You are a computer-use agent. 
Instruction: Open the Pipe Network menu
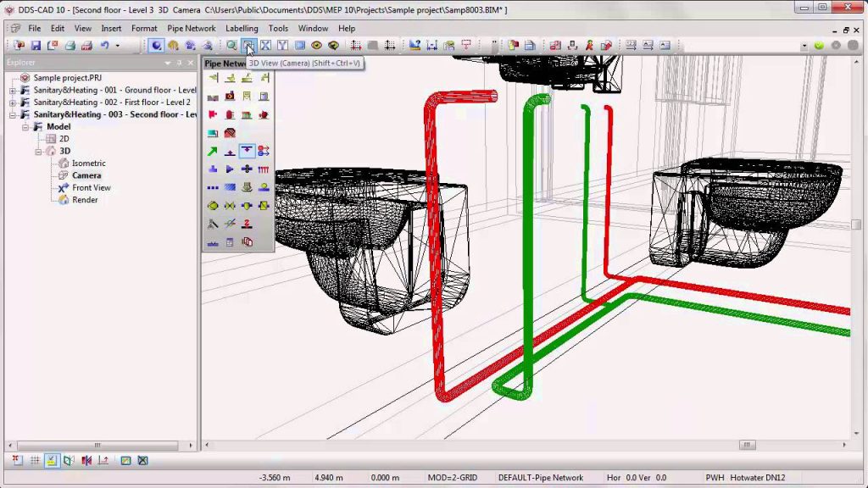pos(191,28)
